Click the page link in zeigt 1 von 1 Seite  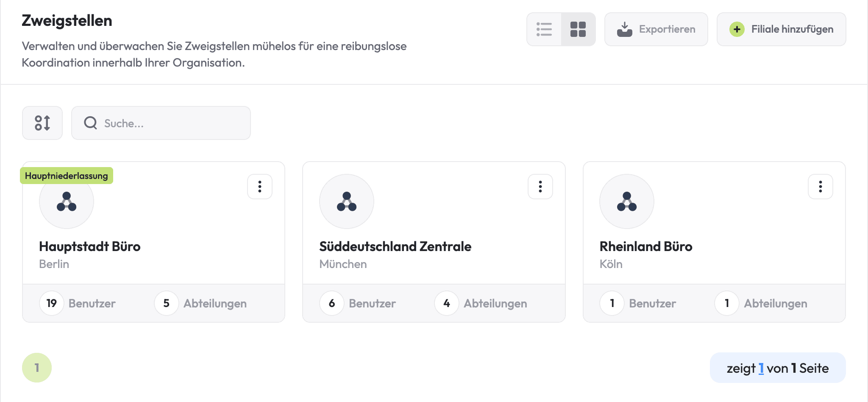pos(762,368)
